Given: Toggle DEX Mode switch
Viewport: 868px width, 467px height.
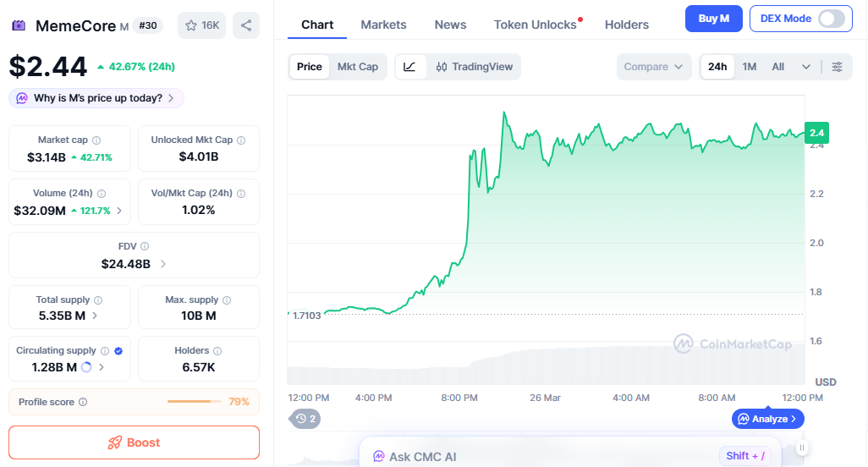Looking at the screenshot, I should tap(831, 19).
